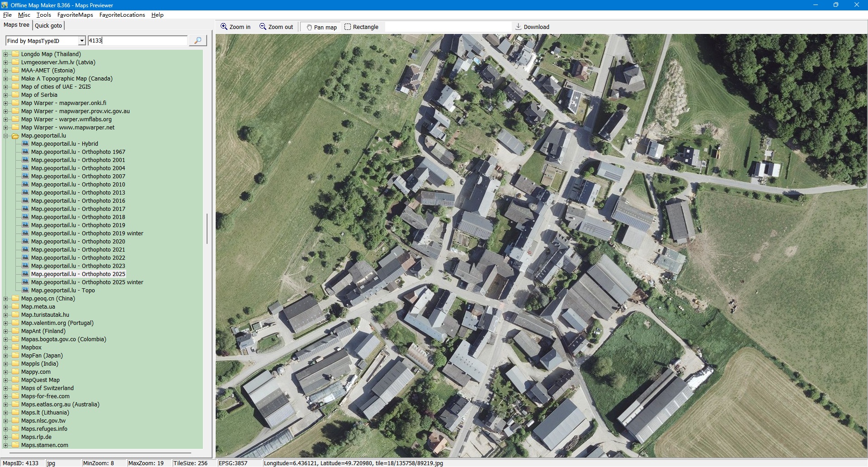Click the maps tree vertical scrollbar
This screenshot has height=467, width=868.
[207, 229]
